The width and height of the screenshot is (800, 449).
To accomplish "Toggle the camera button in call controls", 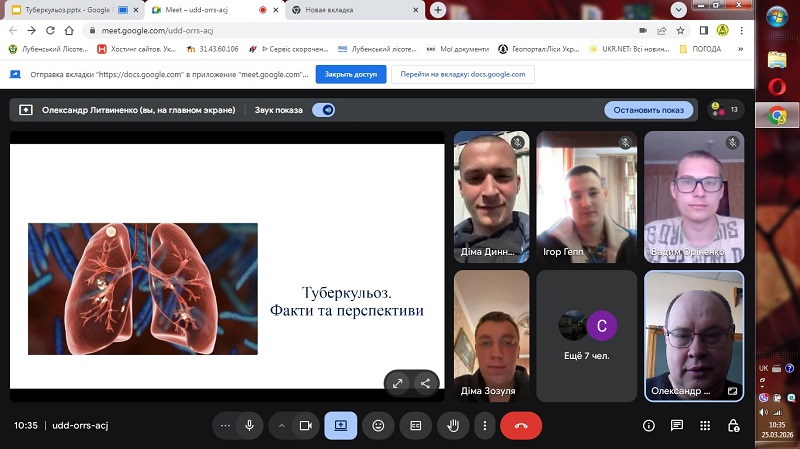I will [306, 425].
